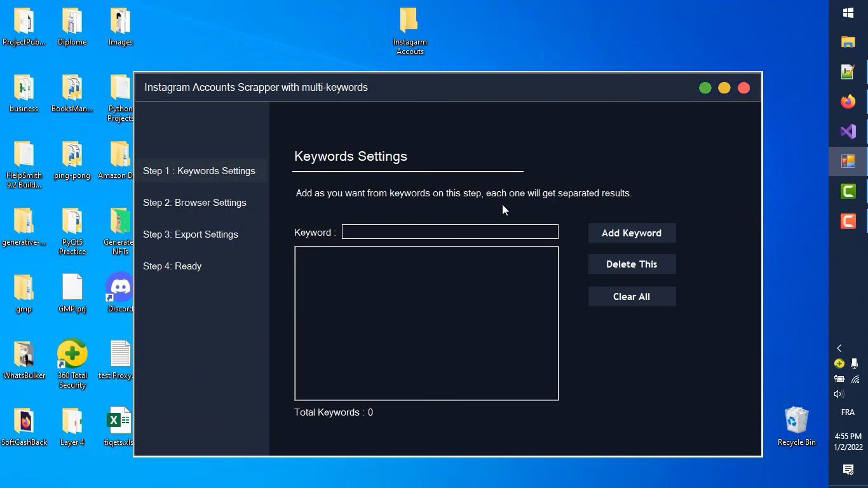The width and height of the screenshot is (868, 488).
Task: Click the scrapper window title text
Action: [x=256, y=88]
